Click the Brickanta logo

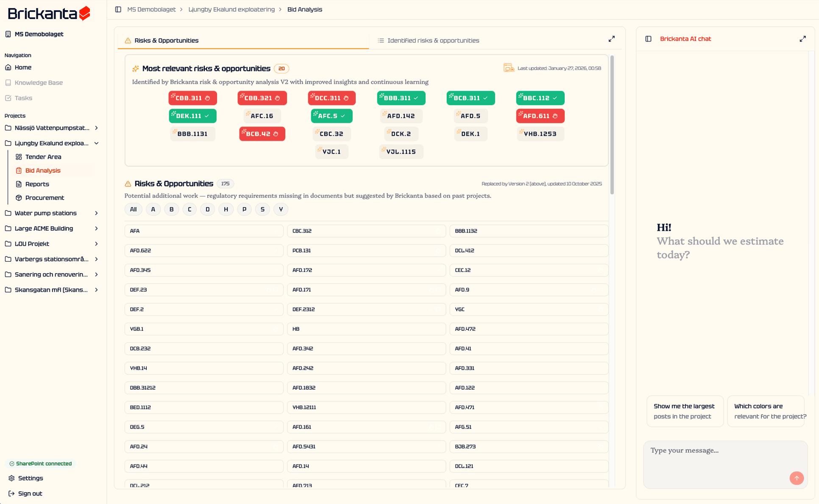tap(49, 14)
